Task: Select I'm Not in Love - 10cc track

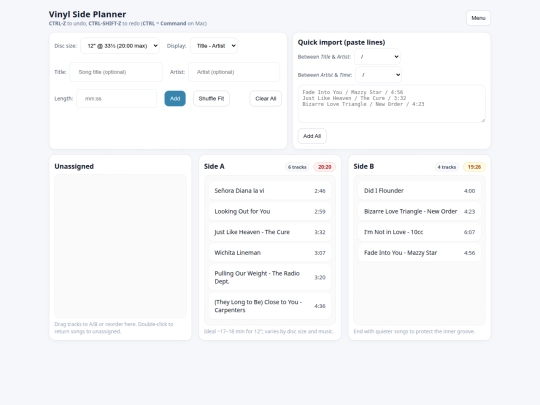Action: pos(419,232)
